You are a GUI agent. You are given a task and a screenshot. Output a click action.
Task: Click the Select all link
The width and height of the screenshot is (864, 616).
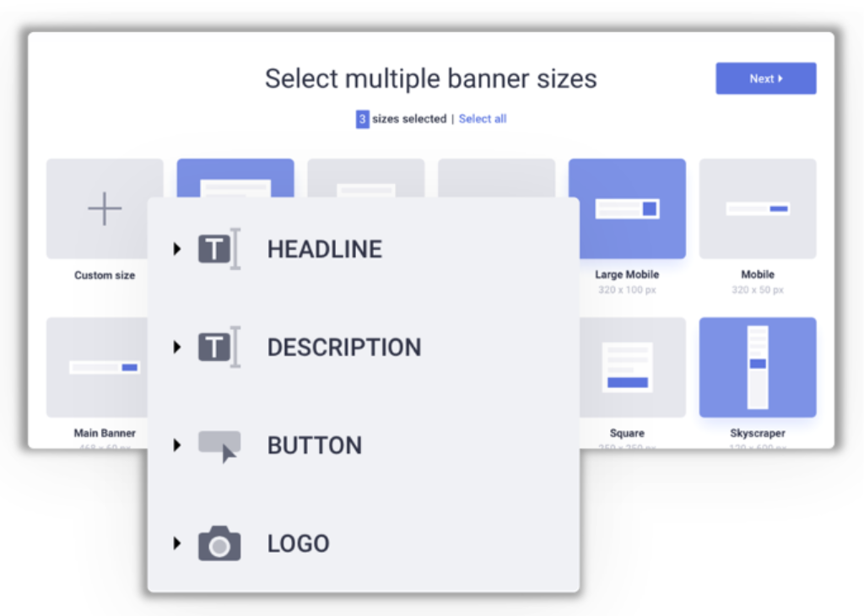483,118
